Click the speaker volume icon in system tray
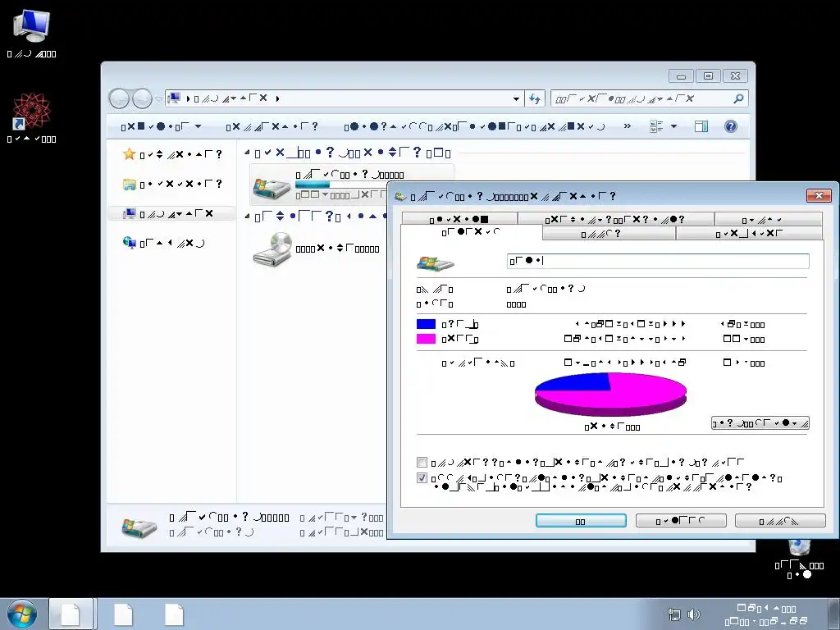This screenshot has width=840, height=630. coord(694,614)
